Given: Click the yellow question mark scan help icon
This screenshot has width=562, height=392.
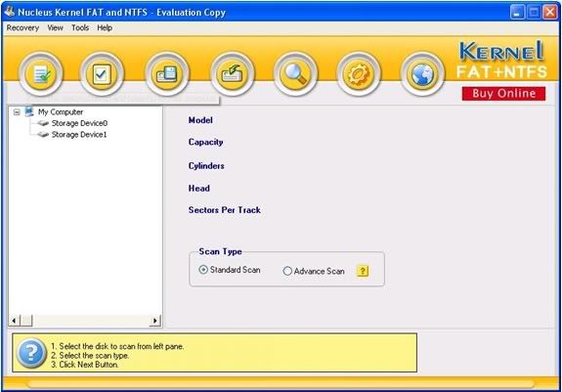Looking at the screenshot, I should pos(363,271).
